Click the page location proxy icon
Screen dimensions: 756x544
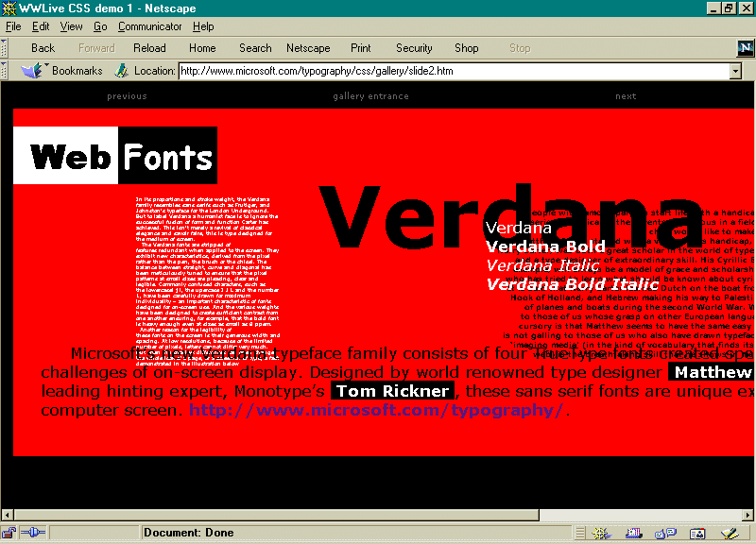coord(121,71)
